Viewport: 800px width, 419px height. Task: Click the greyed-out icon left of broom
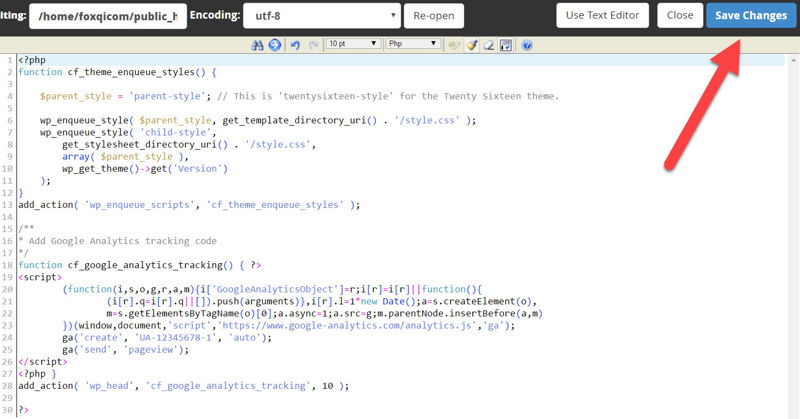(x=456, y=45)
